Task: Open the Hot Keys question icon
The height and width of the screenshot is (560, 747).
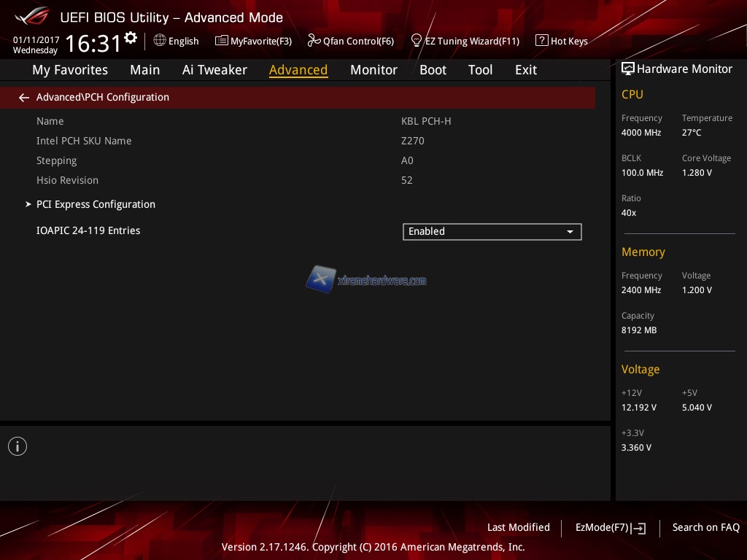Action: [541, 41]
